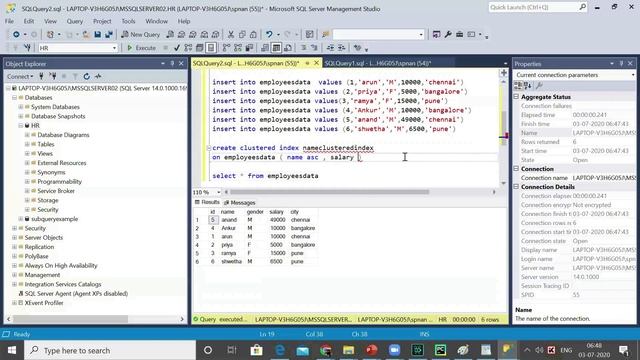Open the Window menu

[156, 21]
